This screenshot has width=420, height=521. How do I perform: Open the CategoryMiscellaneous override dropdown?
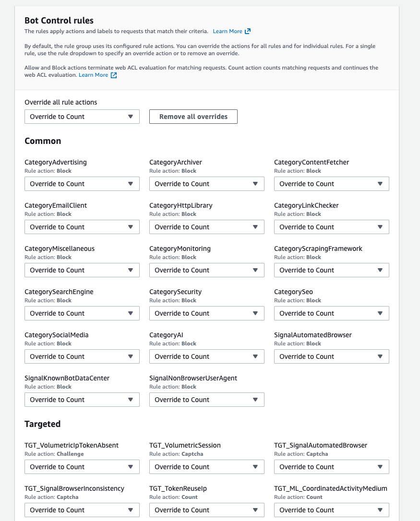point(82,270)
